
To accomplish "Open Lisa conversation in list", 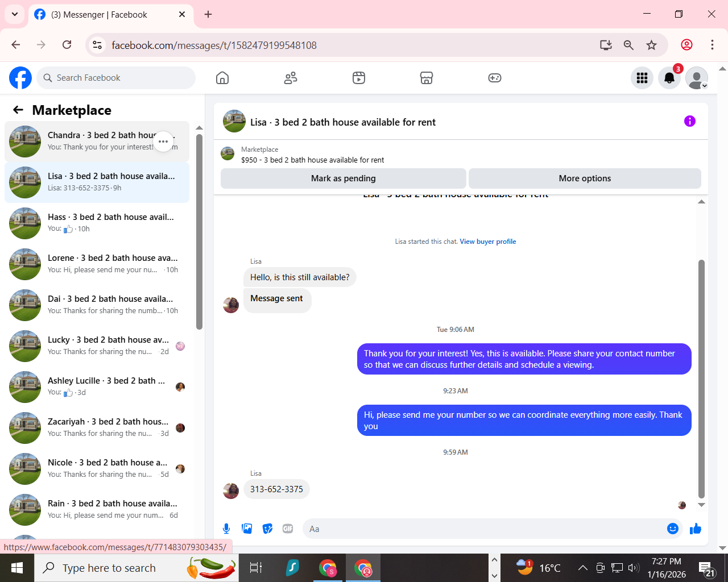I will tap(97, 182).
